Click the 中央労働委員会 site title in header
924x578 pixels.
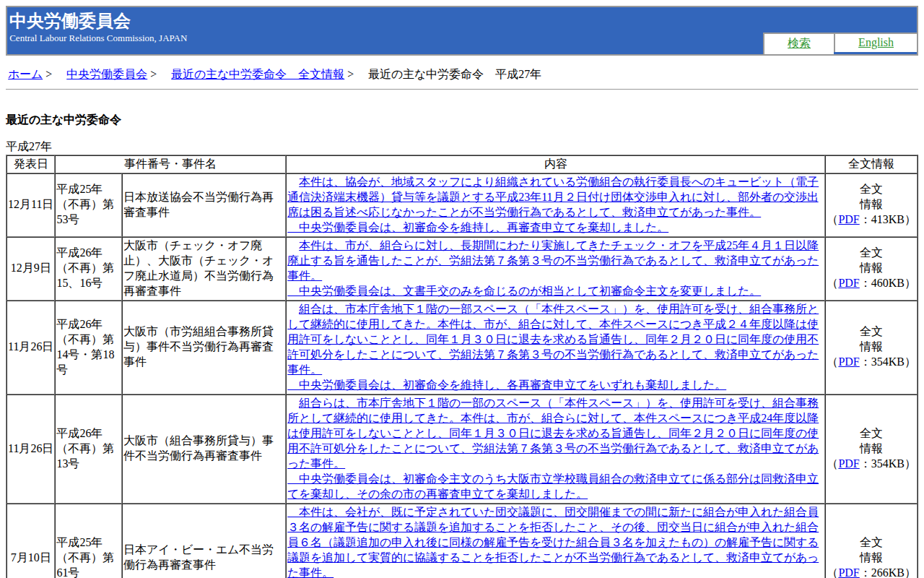click(70, 21)
